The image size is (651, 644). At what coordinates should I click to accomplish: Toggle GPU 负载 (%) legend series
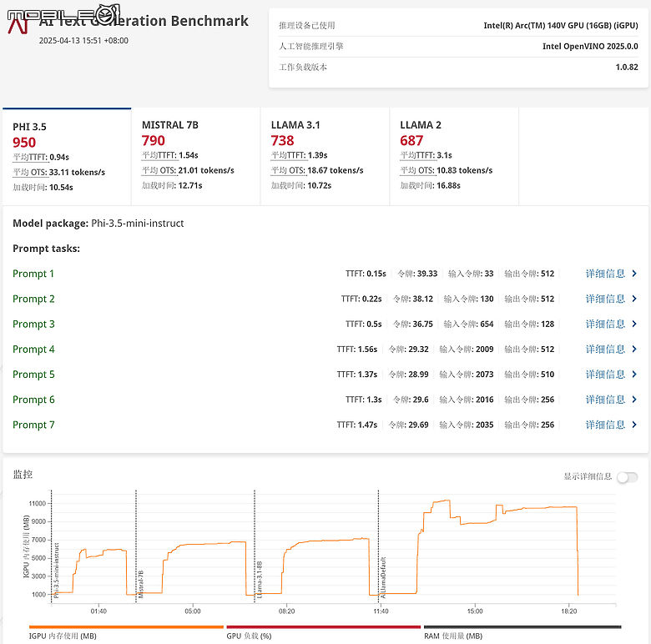click(x=324, y=632)
